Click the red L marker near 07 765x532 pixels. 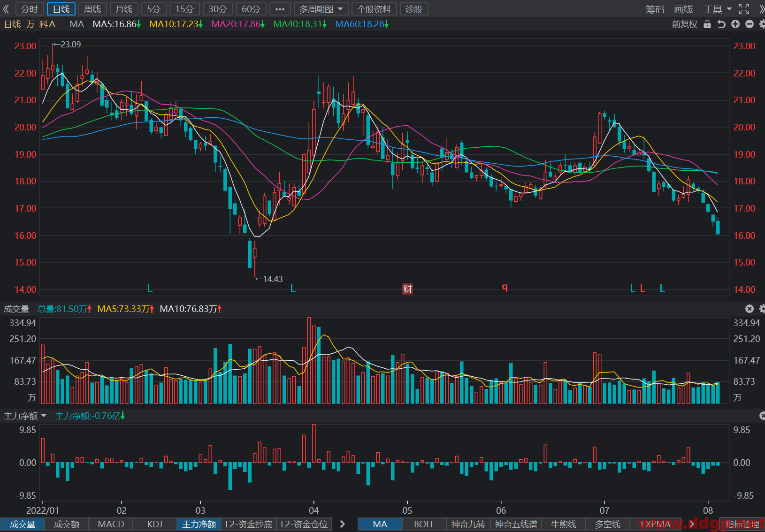coord(643,288)
